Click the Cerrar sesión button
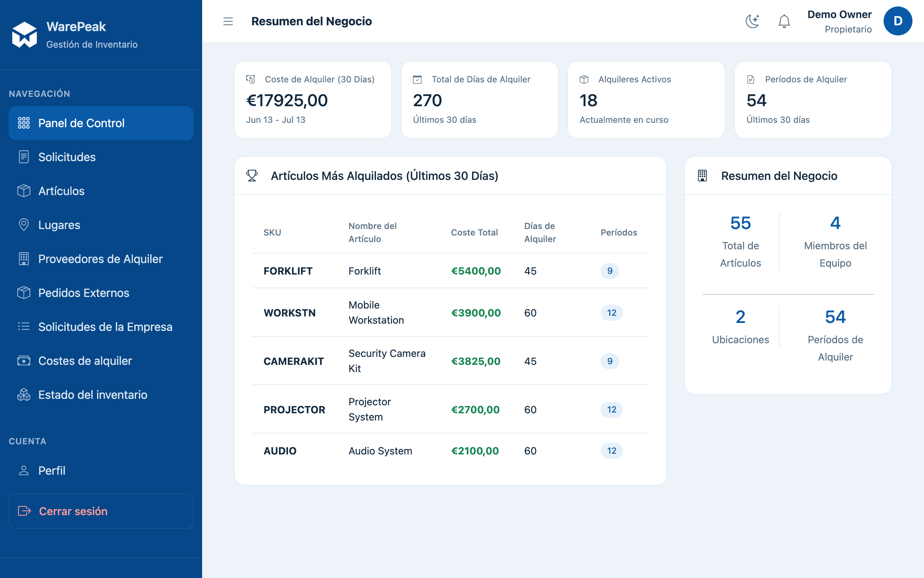Viewport: 924px width, 578px height. pyautogui.click(x=101, y=511)
